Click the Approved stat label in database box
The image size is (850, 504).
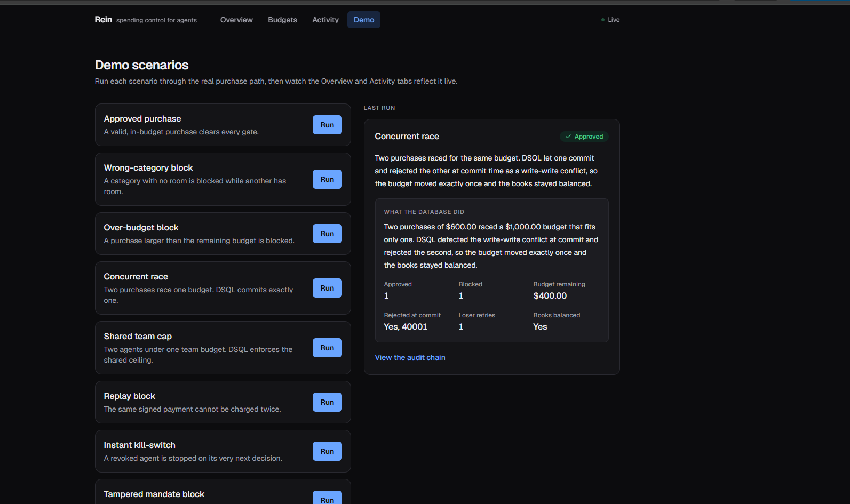(398, 284)
